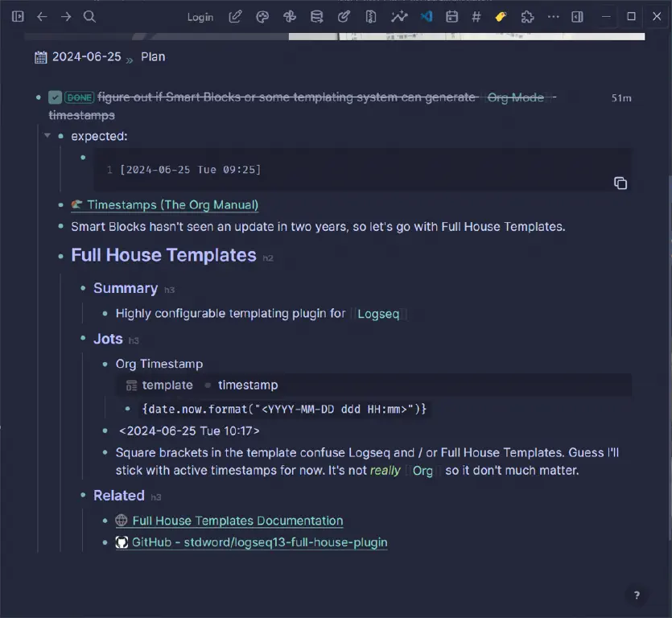The width and height of the screenshot is (672, 618).
Task: Go forward with the right arrow
Action: tap(66, 17)
